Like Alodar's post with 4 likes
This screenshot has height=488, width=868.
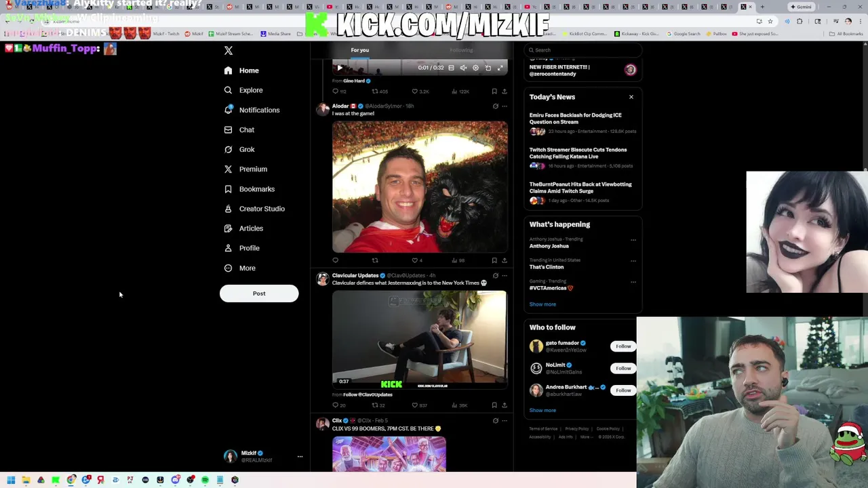click(417, 260)
